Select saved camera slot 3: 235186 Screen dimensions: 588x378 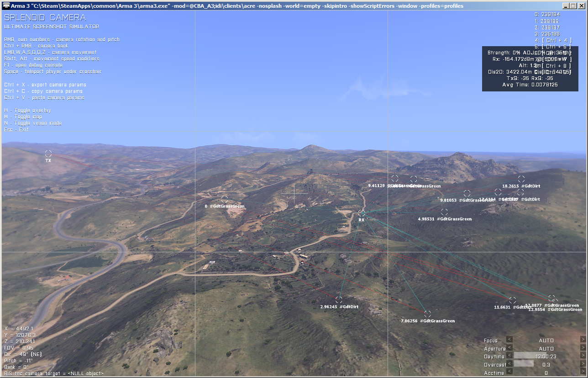coord(547,34)
